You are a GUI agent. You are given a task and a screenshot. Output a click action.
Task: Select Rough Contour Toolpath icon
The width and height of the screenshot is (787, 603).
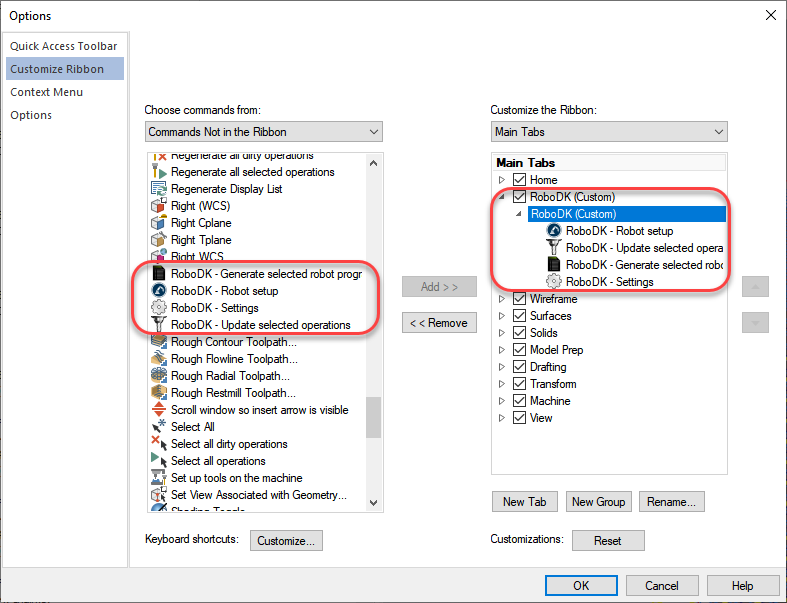click(x=158, y=342)
